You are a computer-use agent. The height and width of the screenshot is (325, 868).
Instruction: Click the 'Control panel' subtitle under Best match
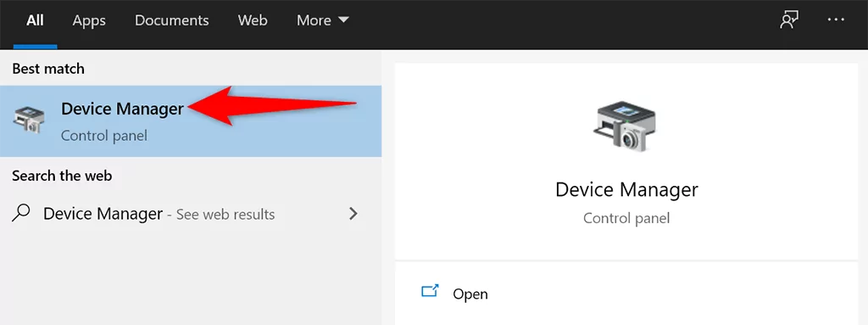pyautogui.click(x=104, y=135)
